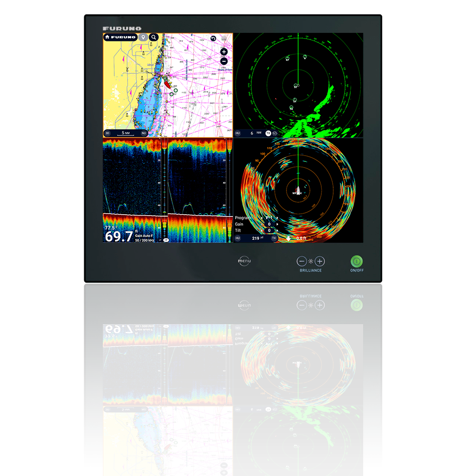This screenshot has height=476, width=476.
Task: Tap the sonar 219 yd range value
Action: pyautogui.click(x=258, y=238)
